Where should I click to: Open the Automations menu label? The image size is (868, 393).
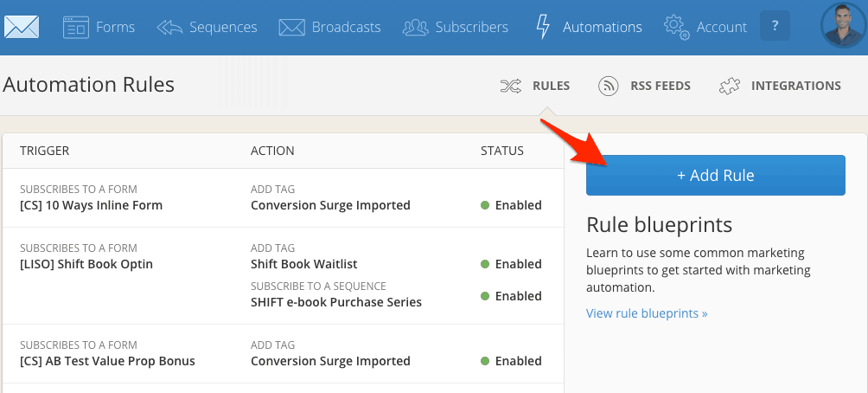pyautogui.click(x=603, y=27)
